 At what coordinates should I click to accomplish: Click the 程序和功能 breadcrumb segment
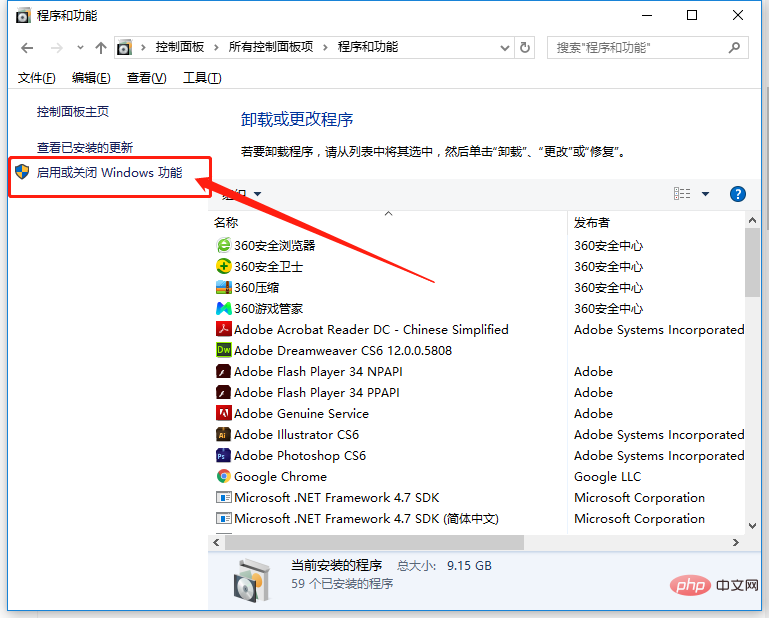coord(368,47)
